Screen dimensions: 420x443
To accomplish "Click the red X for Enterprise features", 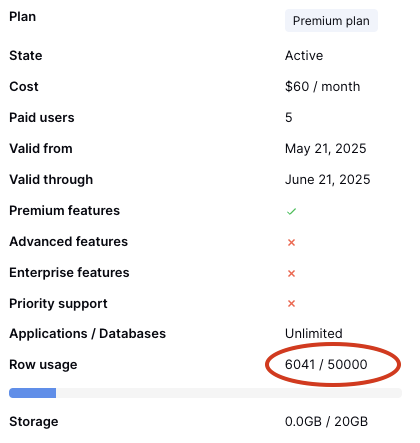I will coord(291,273).
